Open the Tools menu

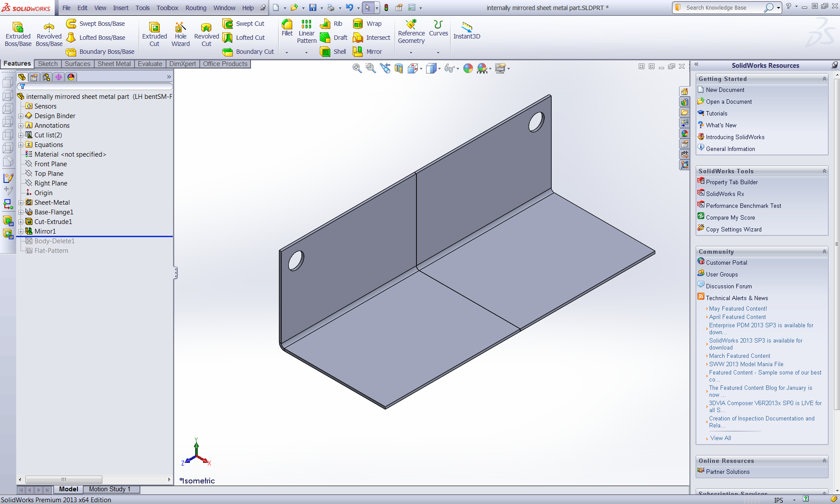[x=143, y=8]
